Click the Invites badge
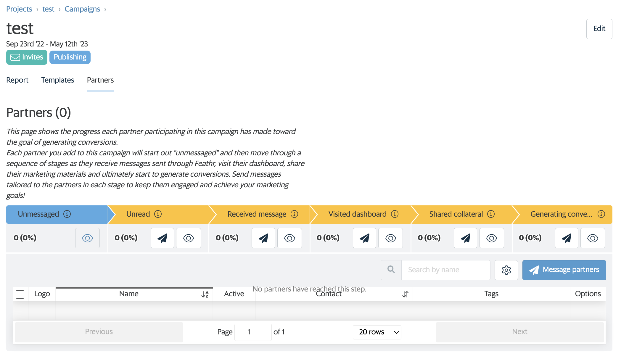 click(x=27, y=57)
